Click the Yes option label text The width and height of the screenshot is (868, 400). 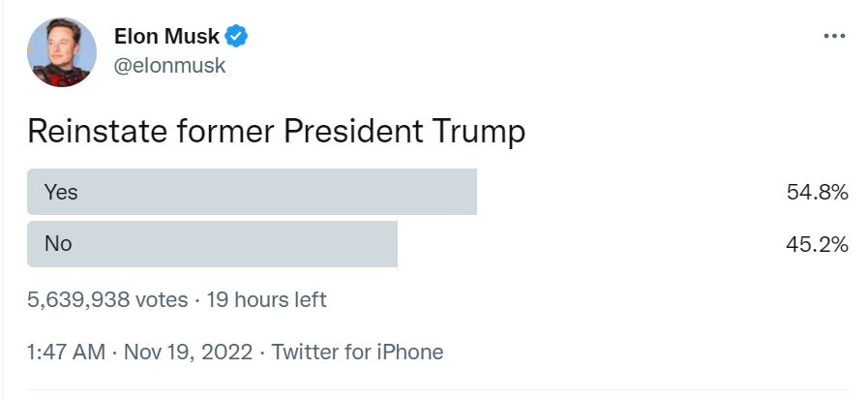(x=61, y=193)
